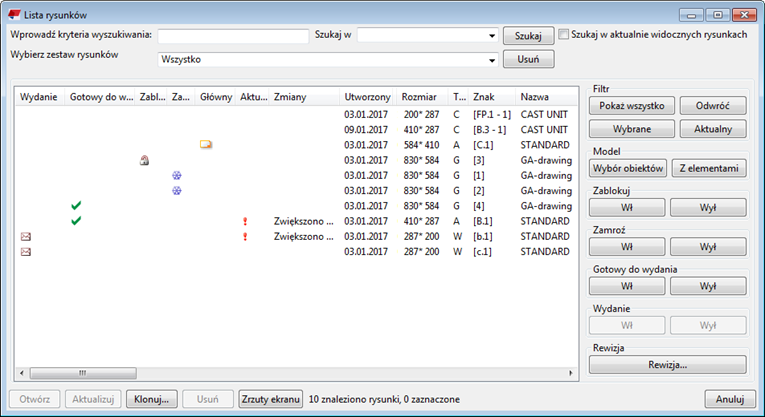
Task: Click the Aktu... column header
Action: [253, 97]
